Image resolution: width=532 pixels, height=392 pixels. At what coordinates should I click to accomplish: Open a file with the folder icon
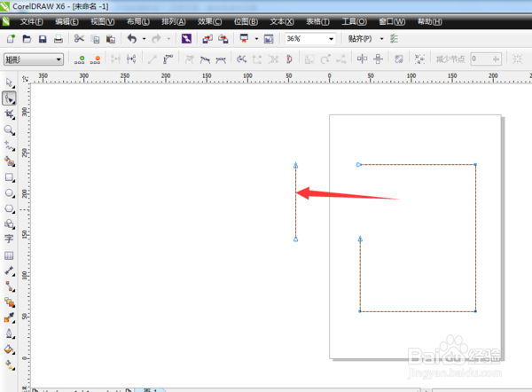[27, 39]
